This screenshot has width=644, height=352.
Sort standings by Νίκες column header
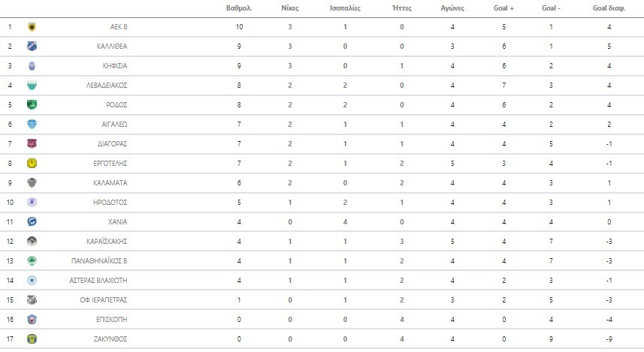pos(290,9)
